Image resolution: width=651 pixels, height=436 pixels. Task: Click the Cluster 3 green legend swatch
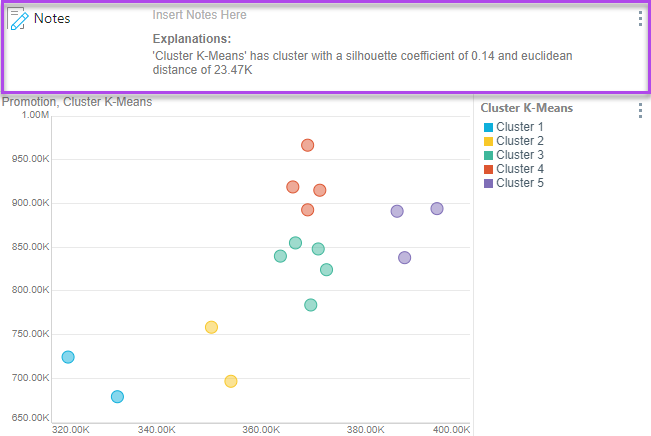click(x=488, y=155)
